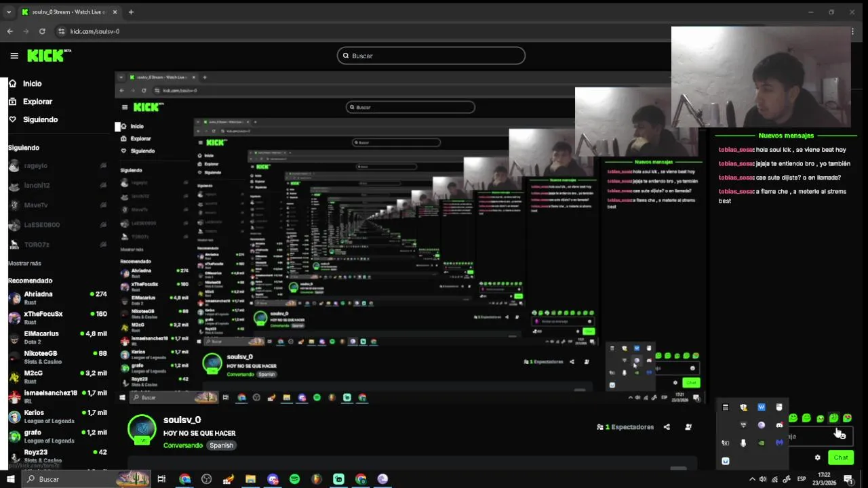868x488 pixels.
Task: Open recommended channel ElMacarius
Action: [x=58, y=337]
